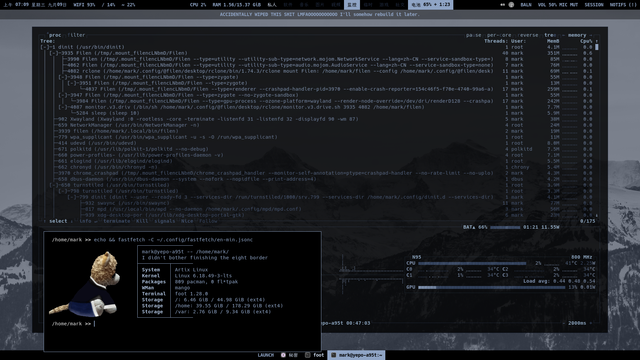Viewport: 640px width, 360px height.
Task: Click Nice in the btop footer
Action: [x=187, y=221]
